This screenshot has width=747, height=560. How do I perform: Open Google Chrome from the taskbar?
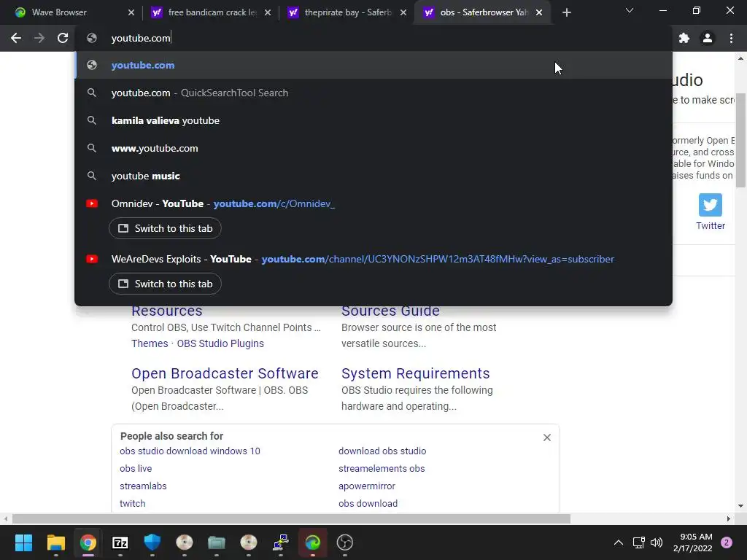[88, 542]
